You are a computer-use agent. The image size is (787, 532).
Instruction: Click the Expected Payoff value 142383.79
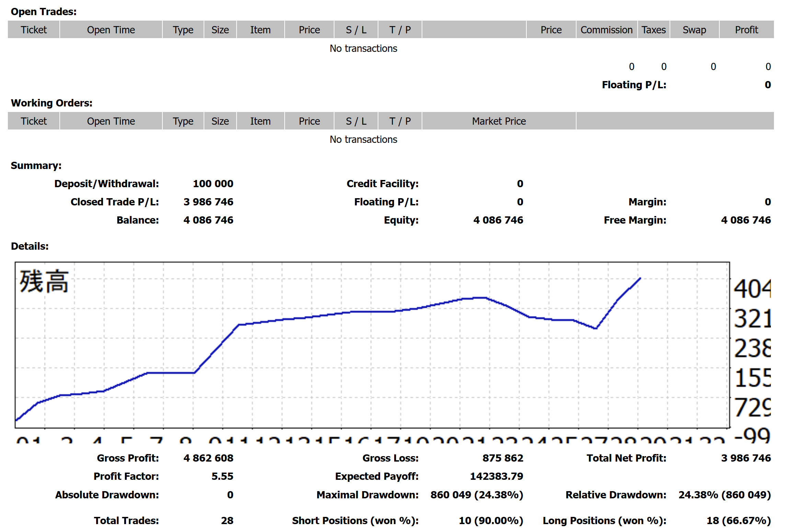496,476
